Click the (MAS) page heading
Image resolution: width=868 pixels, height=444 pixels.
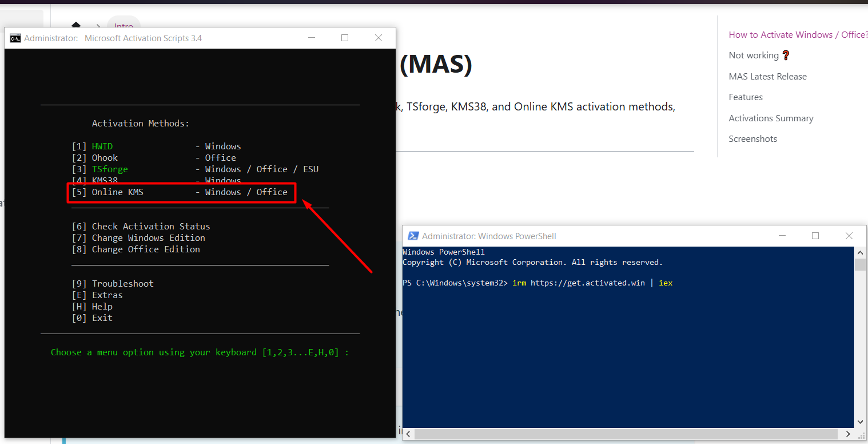pos(436,65)
